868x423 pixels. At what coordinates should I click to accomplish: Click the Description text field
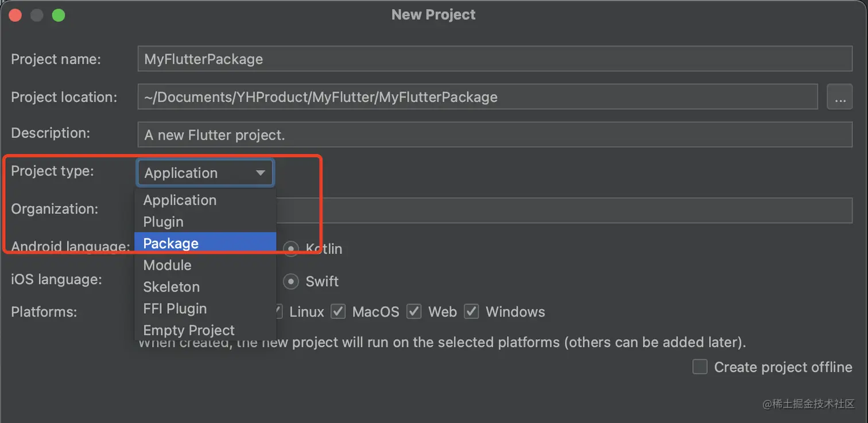coord(494,135)
